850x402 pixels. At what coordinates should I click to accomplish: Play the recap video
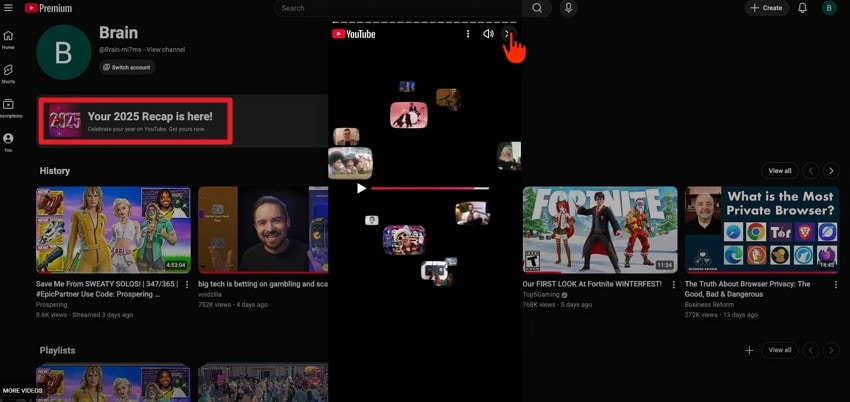[x=361, y=188]
